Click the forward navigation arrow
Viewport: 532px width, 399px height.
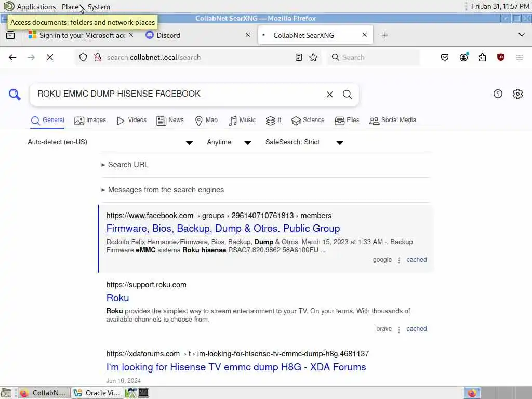pos(31,57)
